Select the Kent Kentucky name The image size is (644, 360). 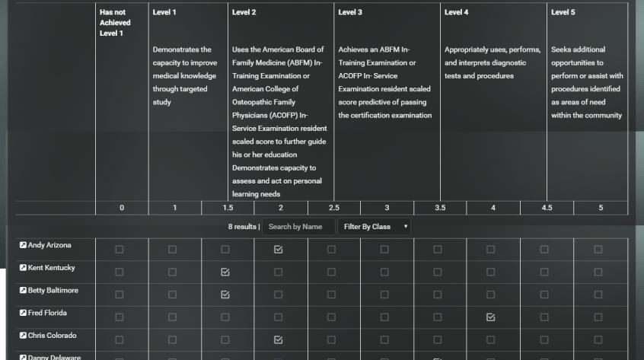pyautogui.click(x=51, y=268)
